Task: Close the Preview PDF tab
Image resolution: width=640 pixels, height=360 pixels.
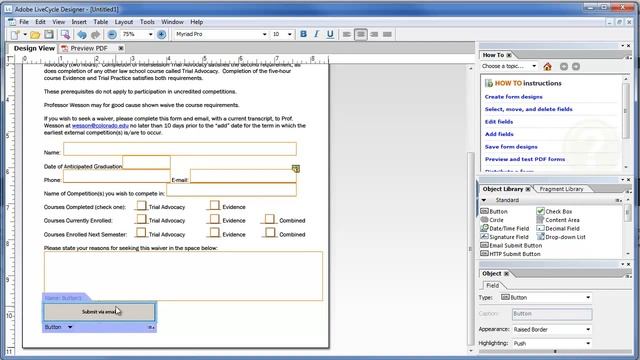Action: click(121, 48)
